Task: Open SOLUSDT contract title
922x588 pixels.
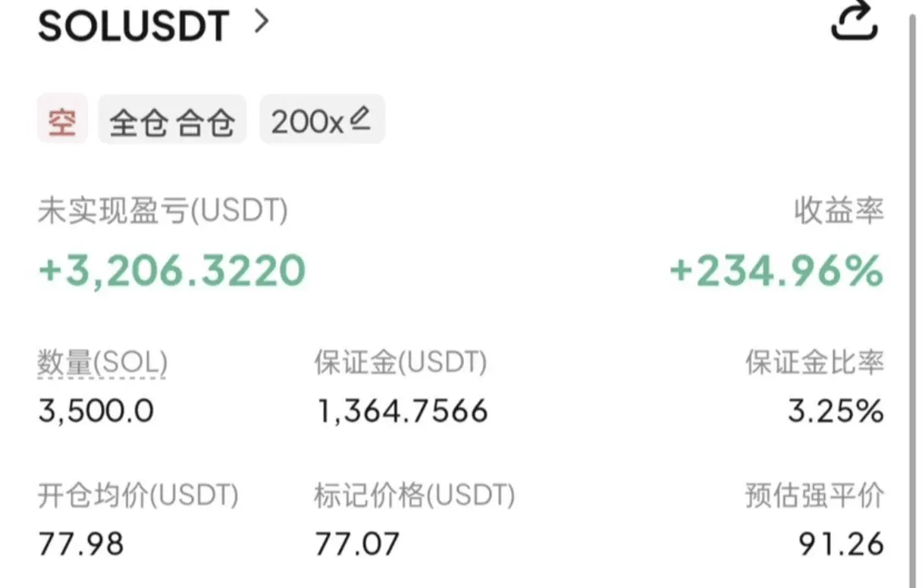Action: (133, 27)
